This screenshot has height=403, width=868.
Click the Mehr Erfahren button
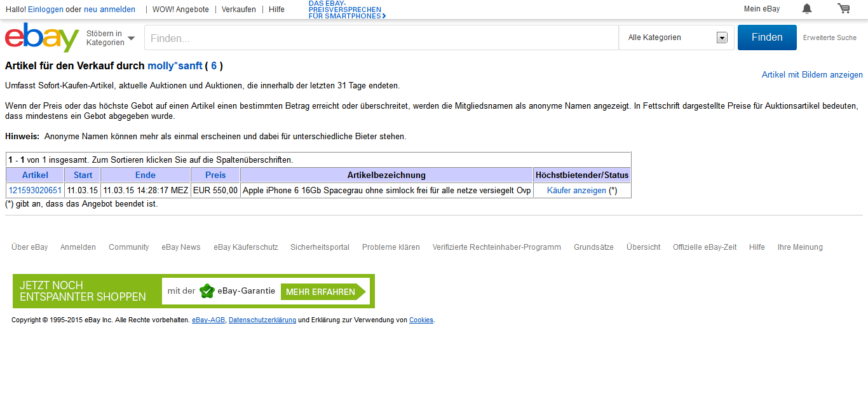[322, 292]
